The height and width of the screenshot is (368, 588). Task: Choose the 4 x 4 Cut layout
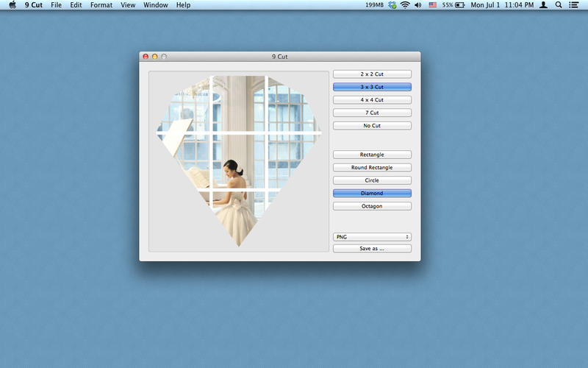tap(372, 100)
